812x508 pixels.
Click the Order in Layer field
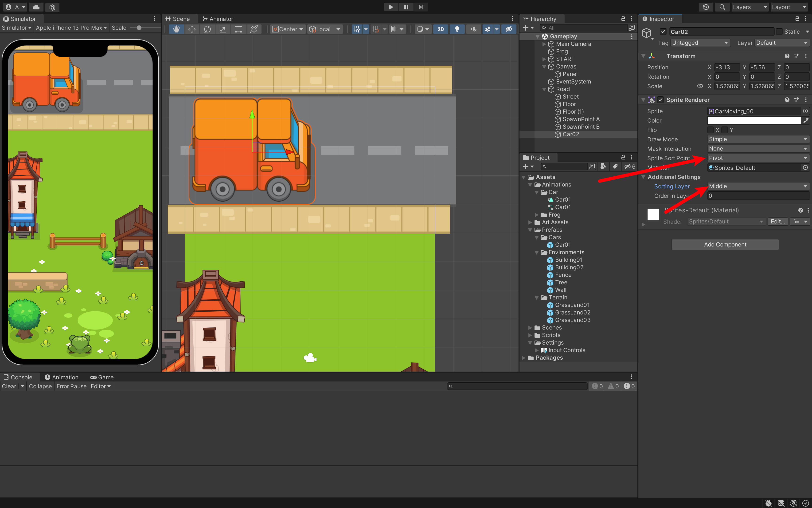tap(758, 195)
